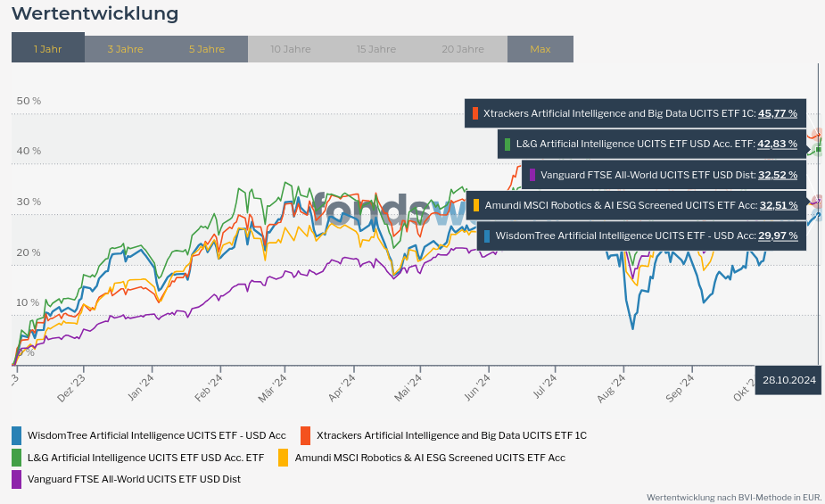Viewport: 825px width, 504px height.
Task: Click purple Vanguard legend color swatch
Action: (x=17, y=479)
